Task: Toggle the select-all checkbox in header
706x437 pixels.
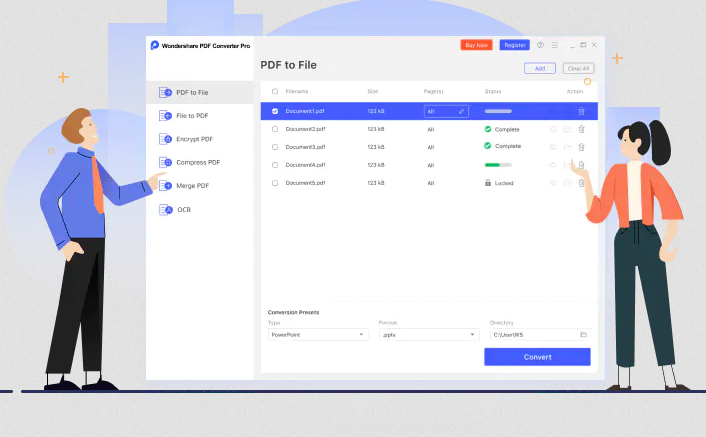Action: pyautogui.click(x=275, y=91)
